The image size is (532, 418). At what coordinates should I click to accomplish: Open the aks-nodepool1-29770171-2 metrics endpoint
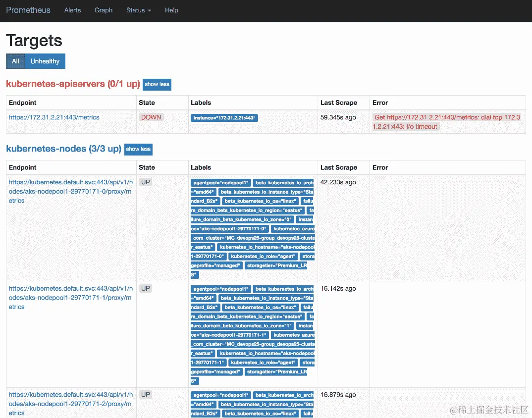click(70, 404)
